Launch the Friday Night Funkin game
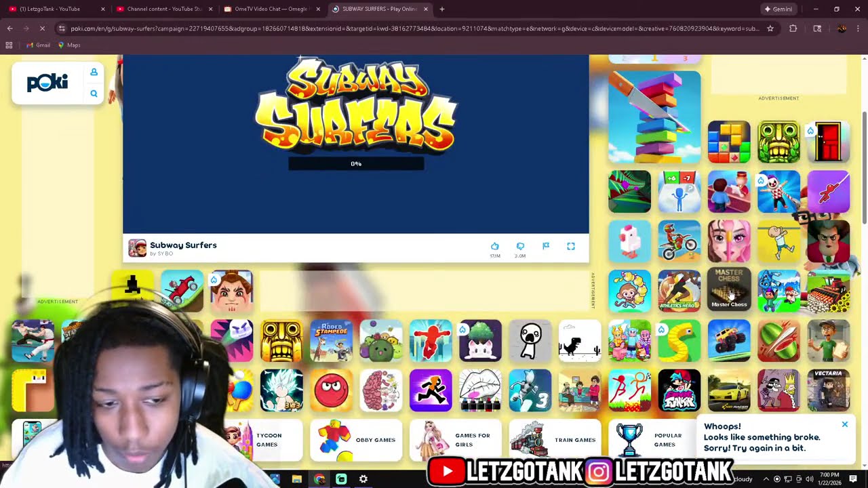 [679, 390]
